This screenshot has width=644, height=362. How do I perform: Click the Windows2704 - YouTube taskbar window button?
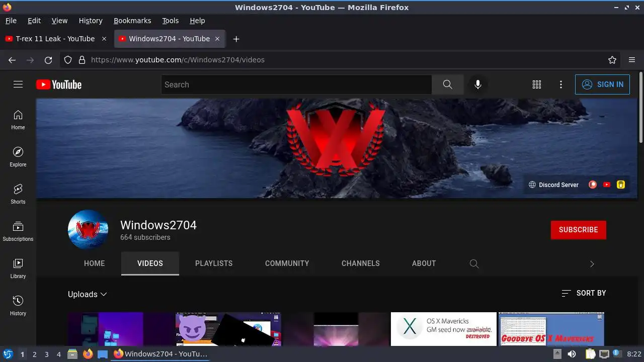160,354
